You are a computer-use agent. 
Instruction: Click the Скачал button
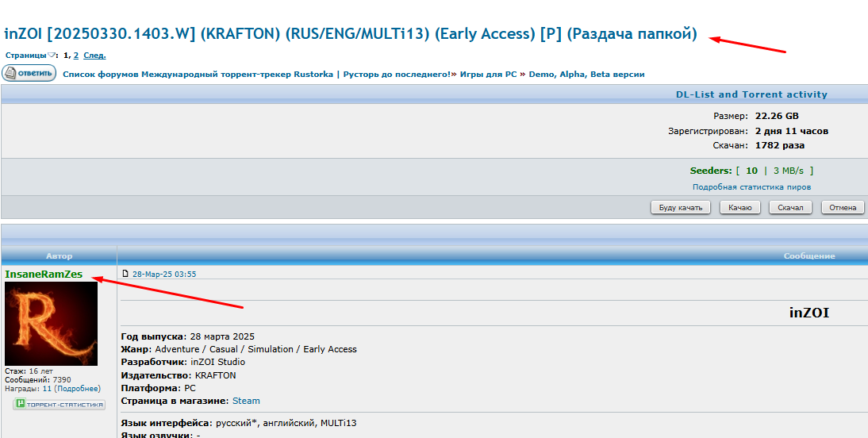pyautogui.click(x=790, y=208)
